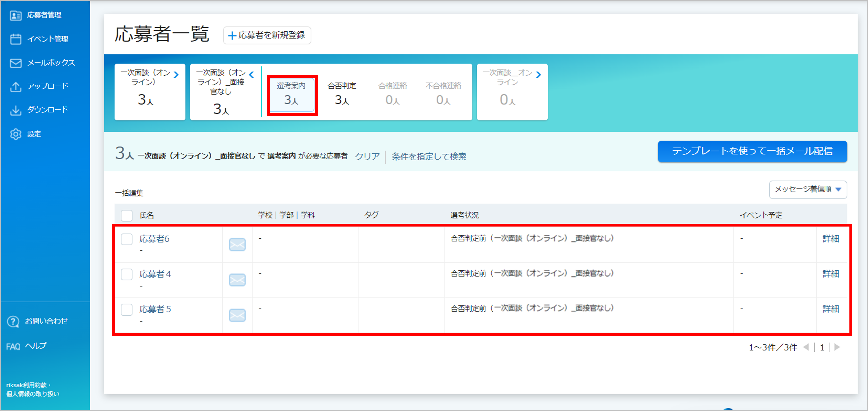868x411 pixels.
Task: Expand the 一次面談_オンライン card chevron
Action: coord(539,75)
